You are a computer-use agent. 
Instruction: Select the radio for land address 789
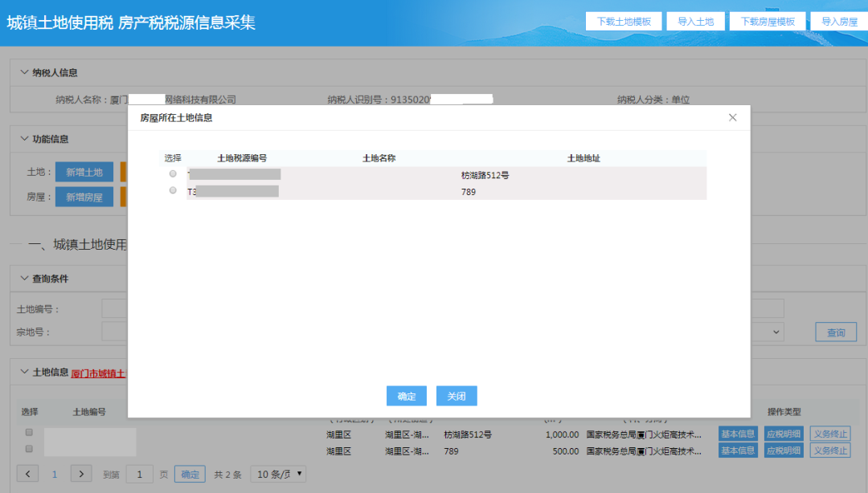point(172,190)
